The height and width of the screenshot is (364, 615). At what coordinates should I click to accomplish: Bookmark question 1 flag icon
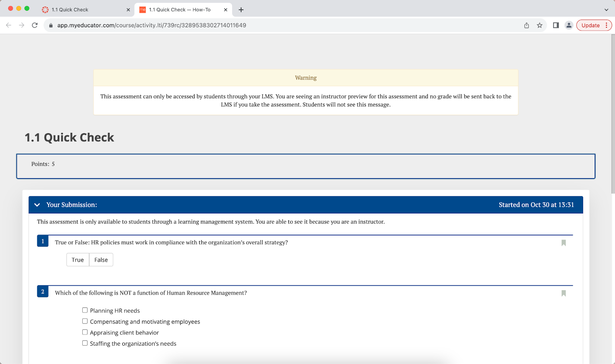pyautogui.click(x=563, y=243)
